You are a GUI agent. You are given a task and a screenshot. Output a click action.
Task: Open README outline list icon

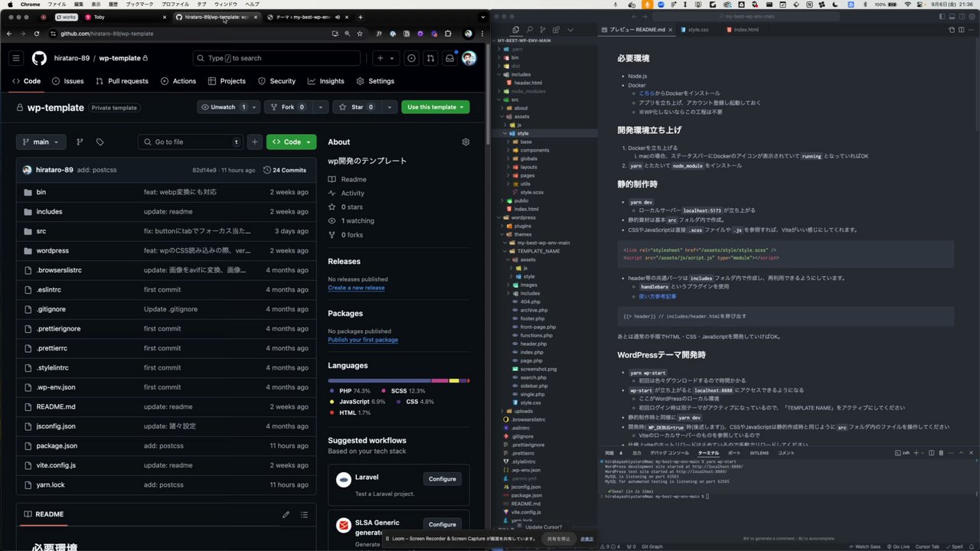(x=304, y=514)
